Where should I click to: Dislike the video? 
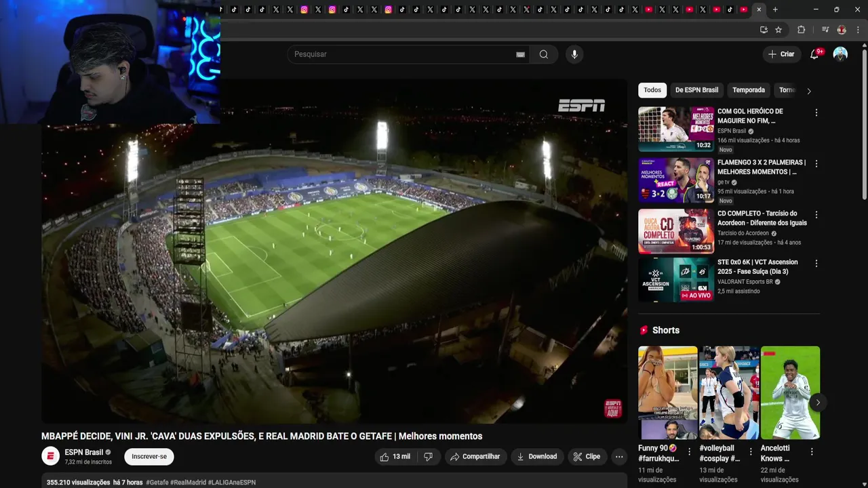428,457
